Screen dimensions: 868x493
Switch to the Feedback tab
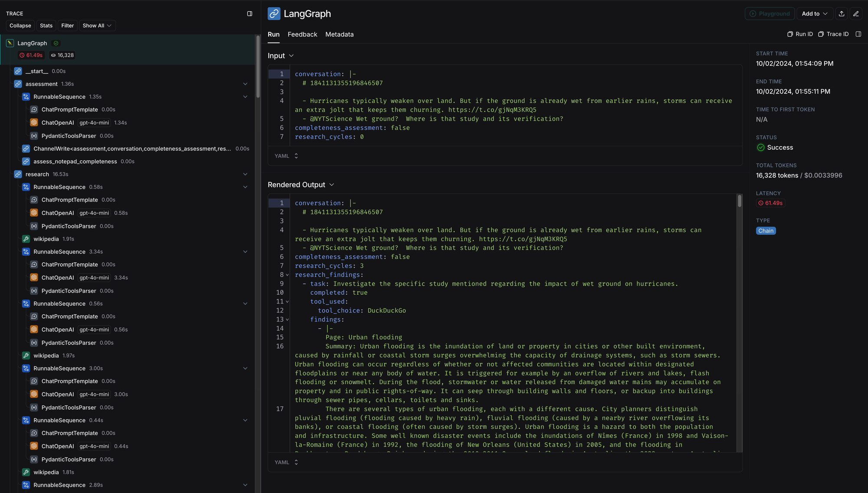click(x=302, y=34)
